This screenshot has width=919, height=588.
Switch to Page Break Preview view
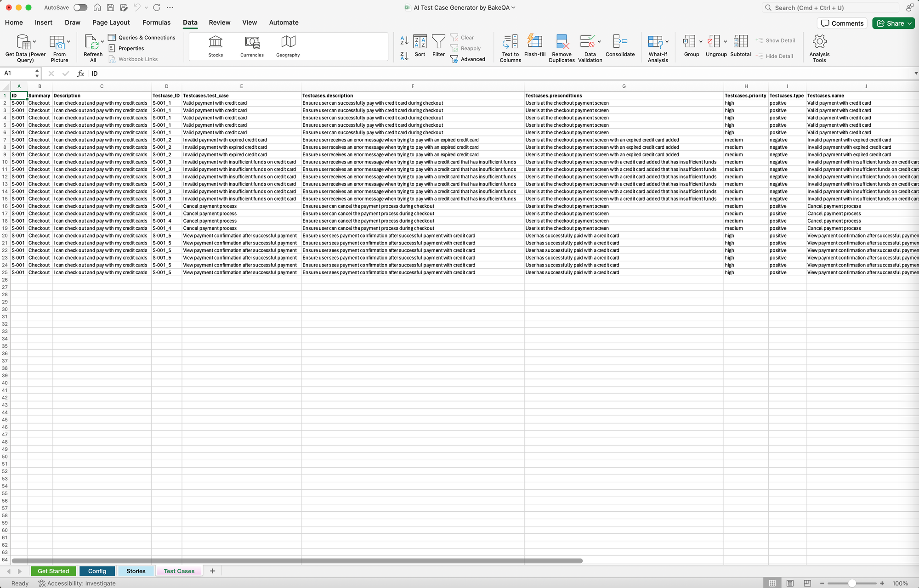807,583
